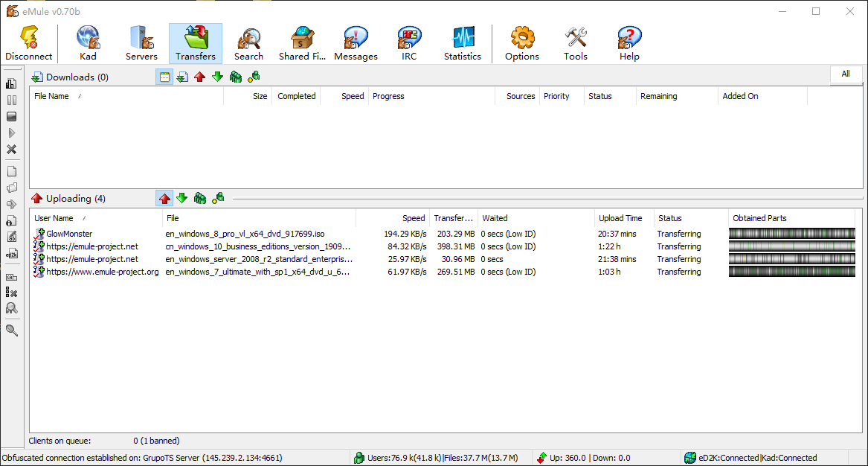Toggle split window view in Downloads toolbar
The width and height of the screenshot is (868, 466).
tap(164, 77)
